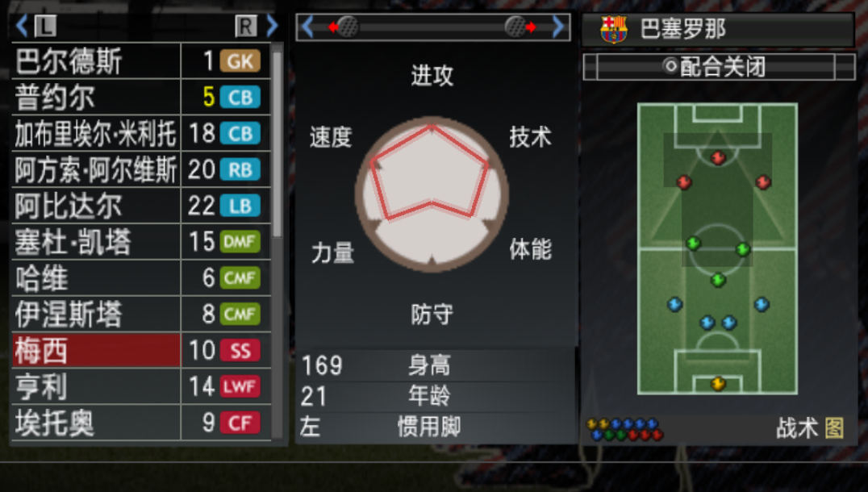Select the yellow goalkeeper marker on pitch

718,383
